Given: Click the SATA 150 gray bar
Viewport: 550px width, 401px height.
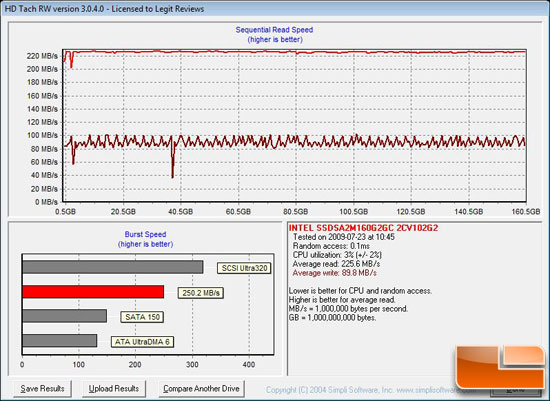Looking at the screenshot, I should point(65,316).
